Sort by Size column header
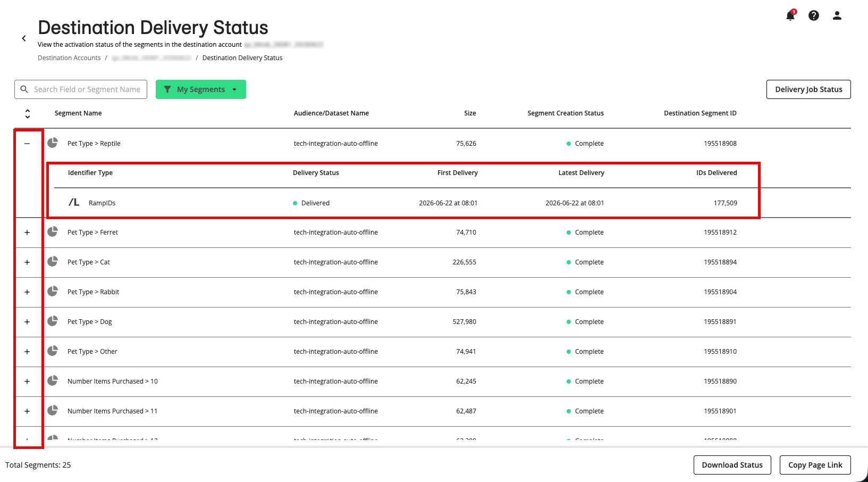The width and height of the screenshot is (868, 482). pyautogui.click(x=470, y=113)
